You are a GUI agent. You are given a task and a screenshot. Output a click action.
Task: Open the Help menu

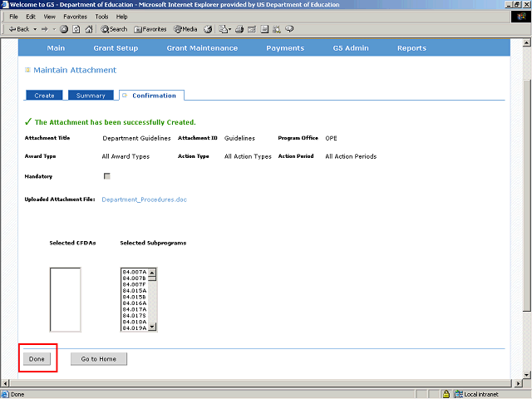[x=121, y=17]
